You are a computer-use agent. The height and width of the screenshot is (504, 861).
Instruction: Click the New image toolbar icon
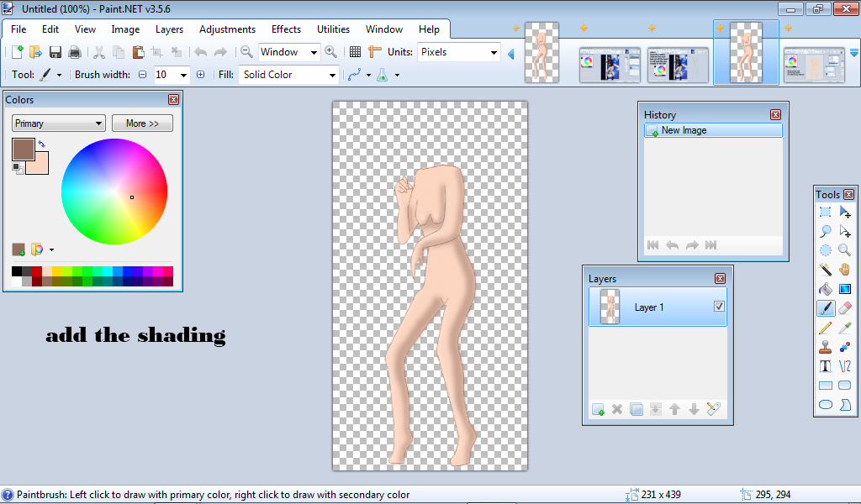tap(17, 52)
